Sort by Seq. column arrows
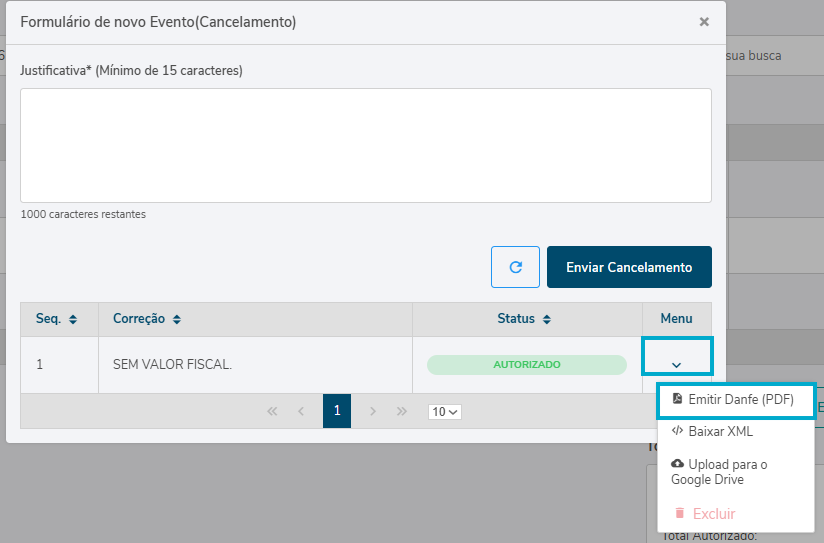This screenshot has width=824, height=543. click(x=72, y=319)
